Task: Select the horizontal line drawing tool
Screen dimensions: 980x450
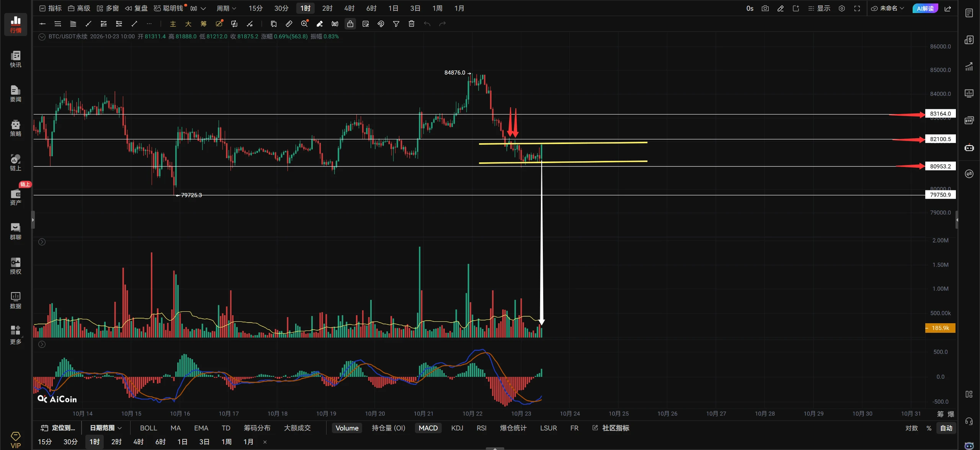Action: (42, 24)
